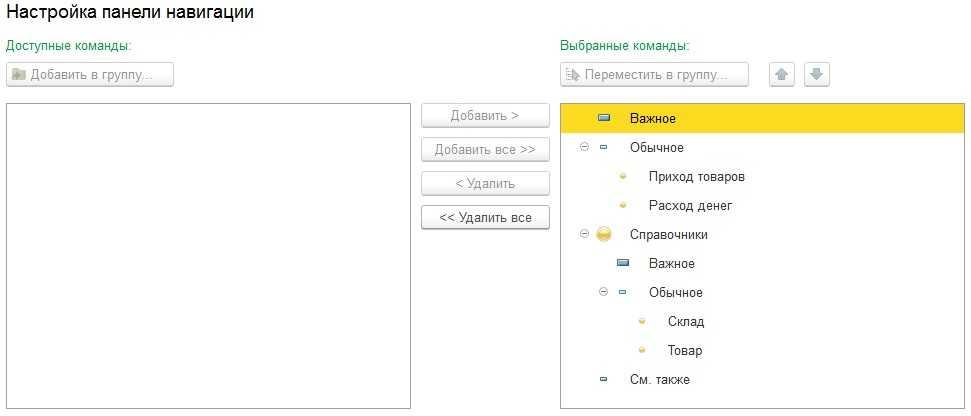
Task: Click the bullet icon beside Склад
Action: click(x=642, y=322)
